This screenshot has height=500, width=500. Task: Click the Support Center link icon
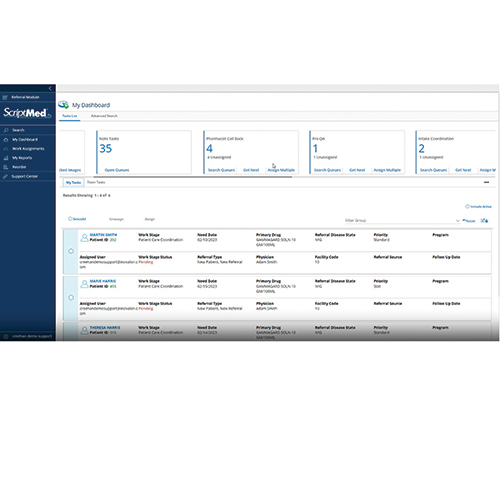5,176
